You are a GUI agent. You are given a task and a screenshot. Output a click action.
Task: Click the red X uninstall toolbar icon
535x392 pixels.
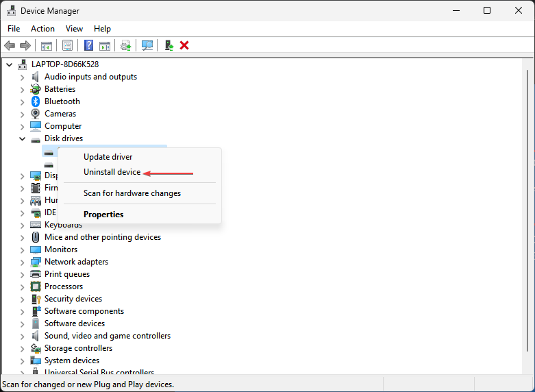coord(184,45)
